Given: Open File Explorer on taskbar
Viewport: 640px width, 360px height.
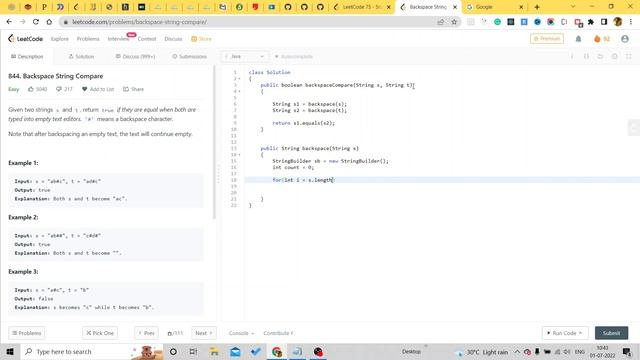Looking at the screenshot, I should [x=214, y=351].
